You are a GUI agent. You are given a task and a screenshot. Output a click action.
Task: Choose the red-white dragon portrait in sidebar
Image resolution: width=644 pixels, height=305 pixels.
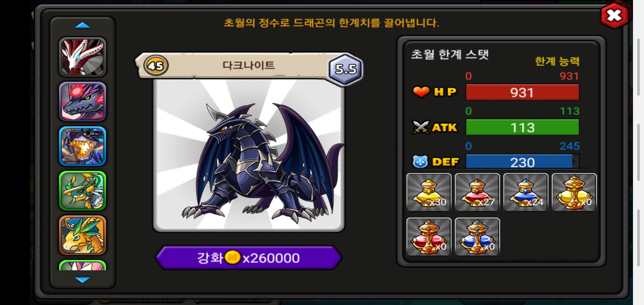coord(82,57)
